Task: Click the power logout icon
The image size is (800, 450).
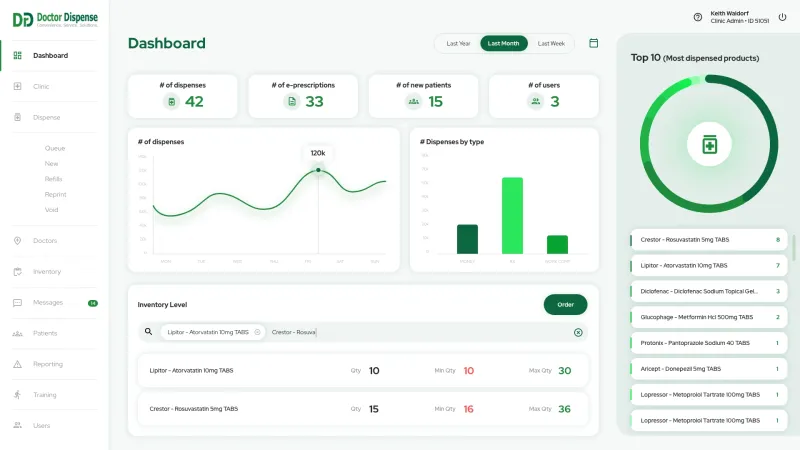Action: coord(782,17)
